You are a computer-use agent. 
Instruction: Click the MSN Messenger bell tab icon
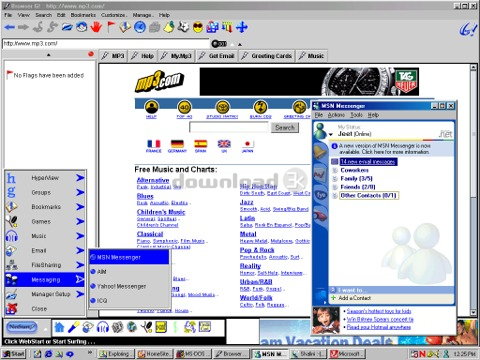320,152
